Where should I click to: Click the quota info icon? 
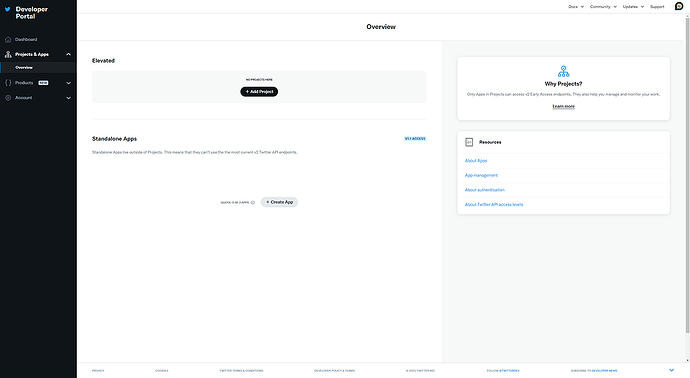pyautogui.click(x=253, y=202)
